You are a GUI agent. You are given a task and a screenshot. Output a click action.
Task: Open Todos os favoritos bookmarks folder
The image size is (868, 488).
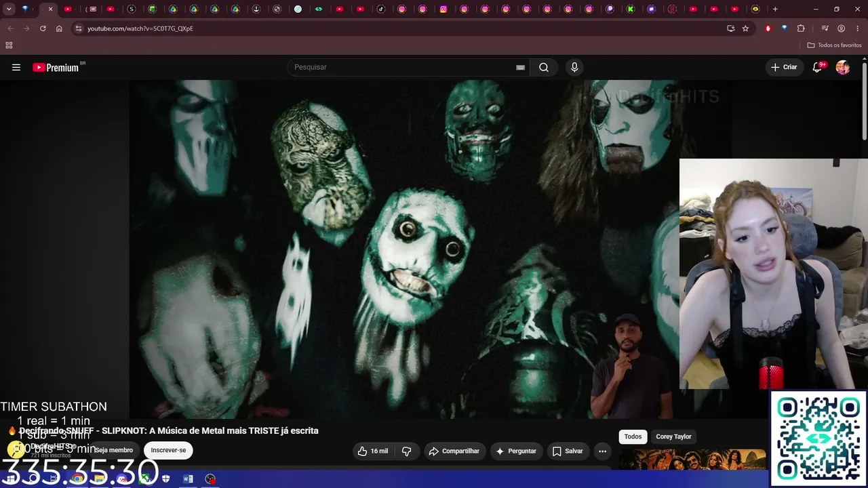(835, 45)
